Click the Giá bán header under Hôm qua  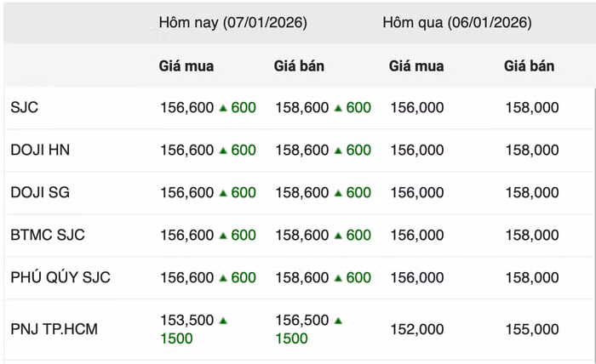pyautogui.click(x=530, y=65)
